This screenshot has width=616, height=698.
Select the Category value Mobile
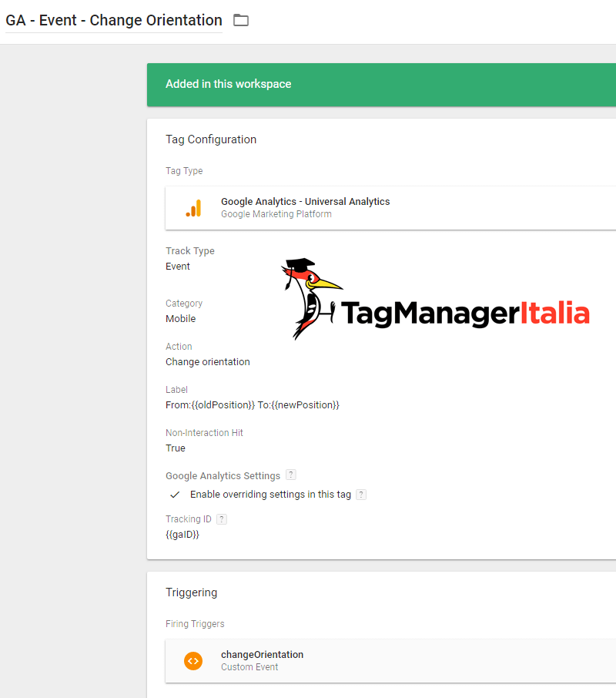181,319
